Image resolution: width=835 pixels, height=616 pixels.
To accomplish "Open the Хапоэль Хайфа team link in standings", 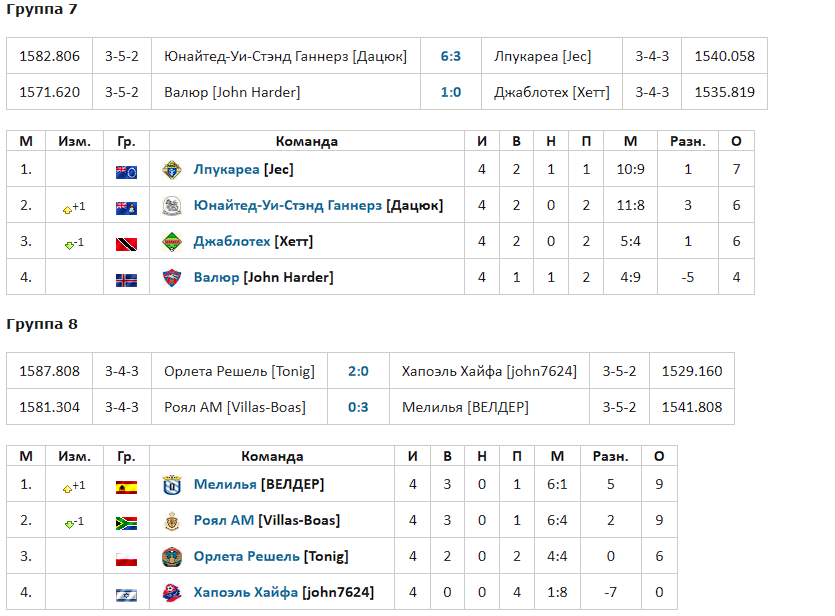I will click(245, 592).
